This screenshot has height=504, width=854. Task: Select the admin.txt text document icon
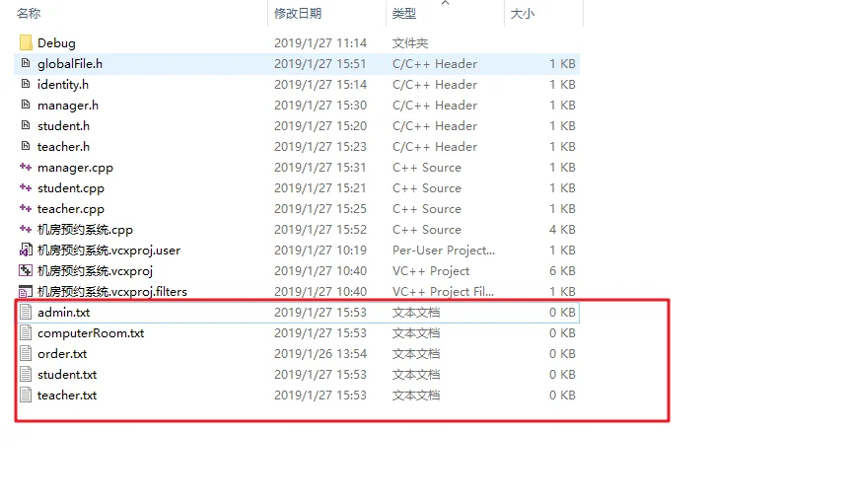click(x=26, y=313)
